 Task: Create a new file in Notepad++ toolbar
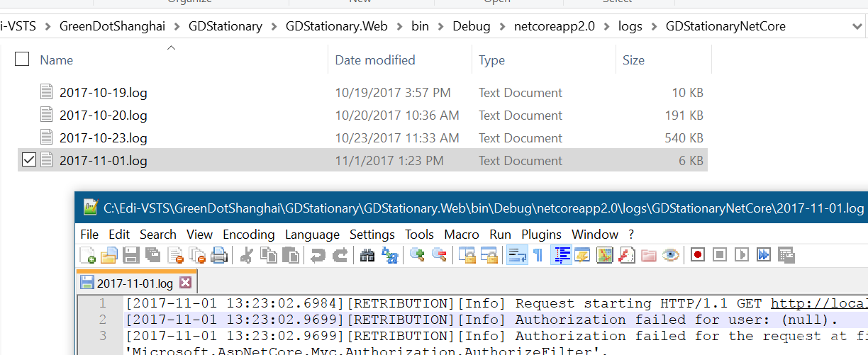pyautogui.click(x=88, y=255)
